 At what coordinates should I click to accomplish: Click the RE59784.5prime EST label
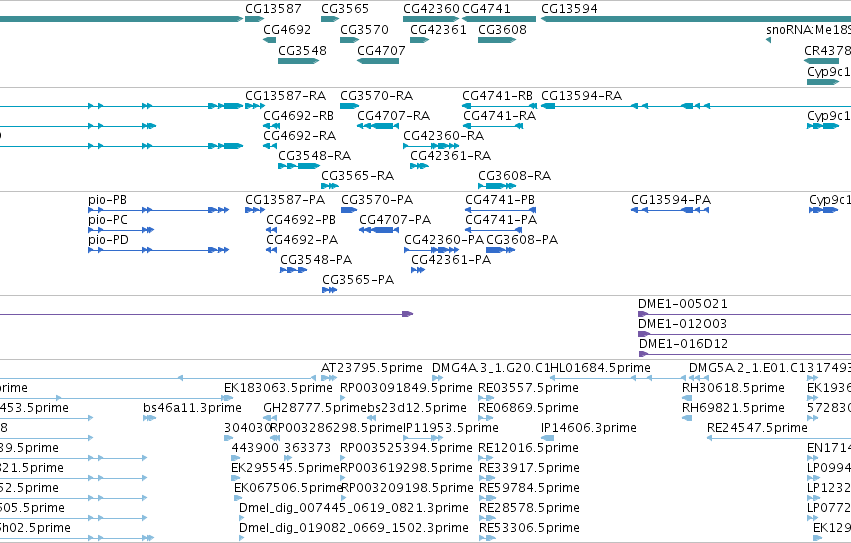tap(529, 488)
